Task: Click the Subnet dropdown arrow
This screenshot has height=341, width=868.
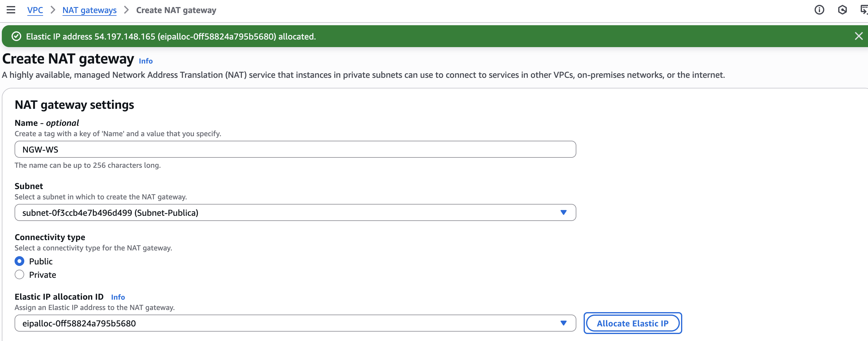Action: click(563, 212)
